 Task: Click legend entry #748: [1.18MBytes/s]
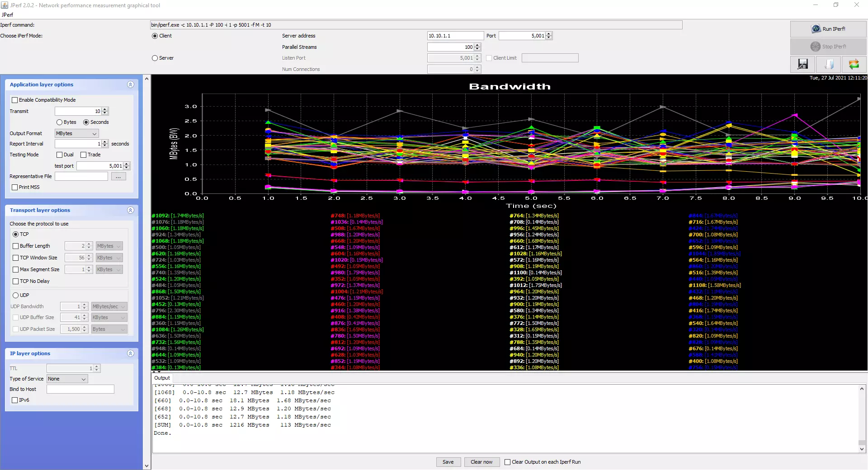pos(355,216)
